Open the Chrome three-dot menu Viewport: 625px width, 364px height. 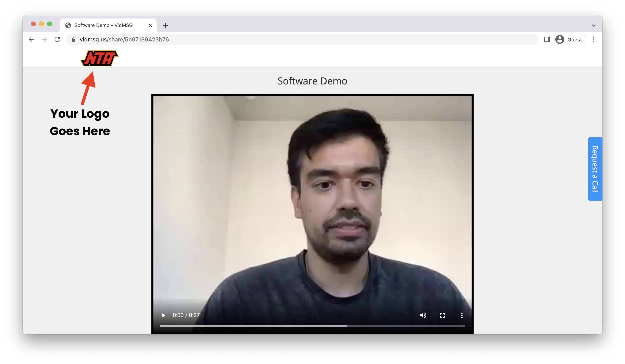tap(594, 39)
